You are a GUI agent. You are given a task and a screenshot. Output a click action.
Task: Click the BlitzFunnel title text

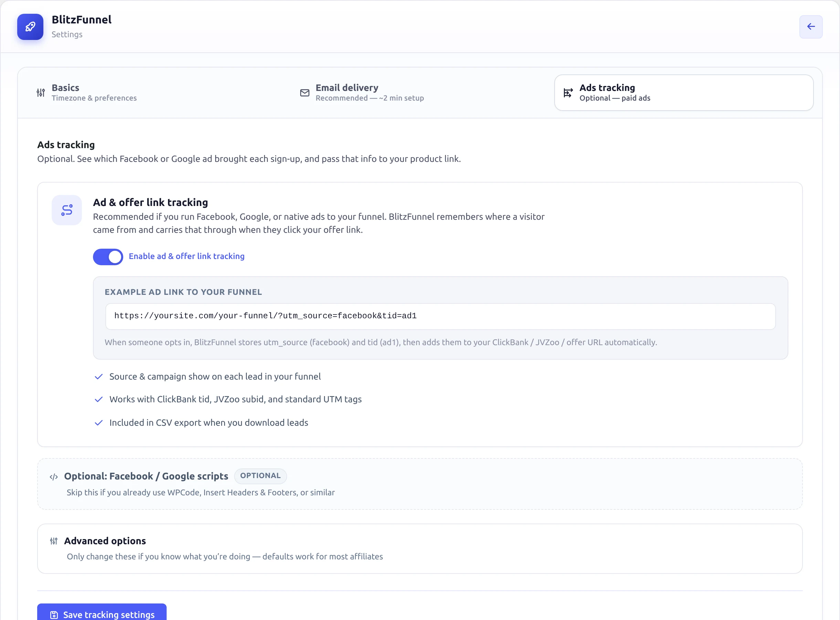(x=82, y=20)
